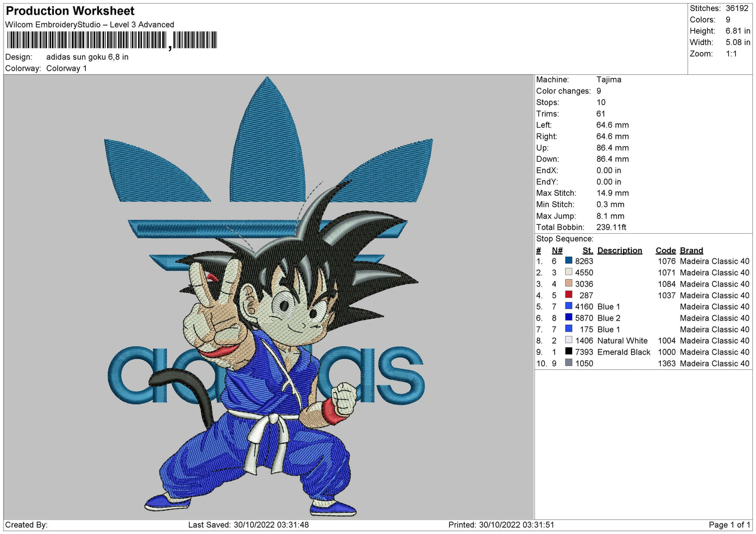Click the code 1071 in stop 2
The height and width of the screenshot is (534, 756).
[667, 272]
